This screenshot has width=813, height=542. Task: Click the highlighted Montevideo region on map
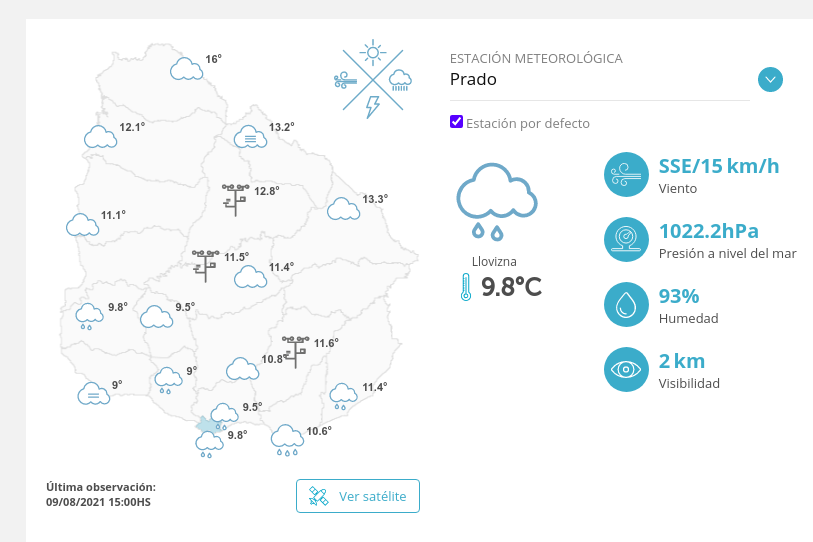(206, 425)
